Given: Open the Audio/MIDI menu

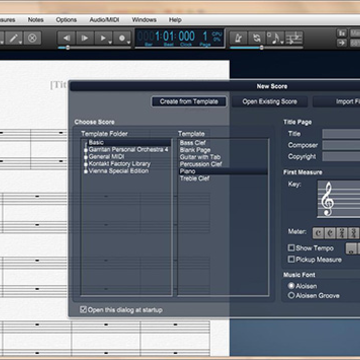Looking at the screenshot, I should [x=104, y=20].
